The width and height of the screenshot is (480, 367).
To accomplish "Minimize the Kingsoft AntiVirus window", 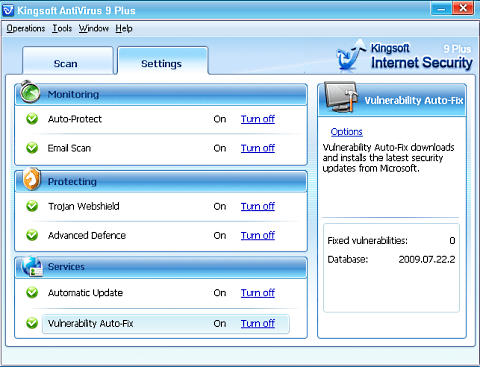I will (441, 8).
